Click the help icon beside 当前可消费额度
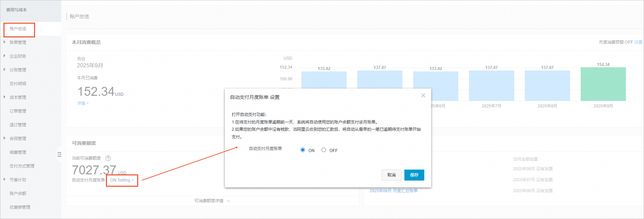The image size is (644, 219). point(108,158)
